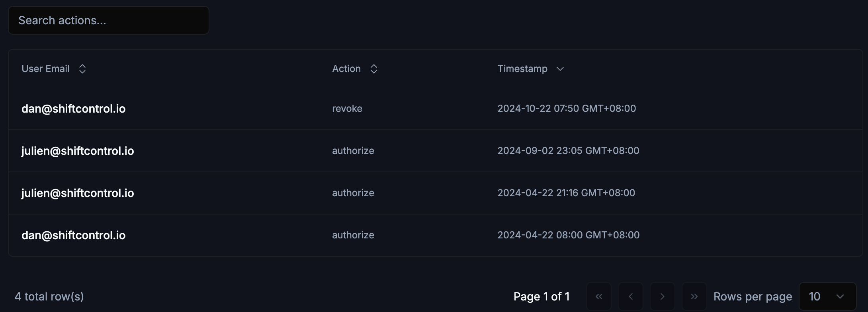Open the rows per page chevron
This screenshot has width=868, height=312.
[x=841, y=296]
